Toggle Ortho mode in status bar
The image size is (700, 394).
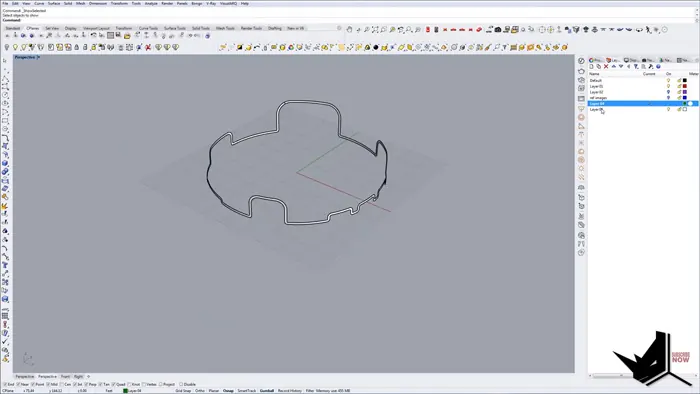coord(200,391)
